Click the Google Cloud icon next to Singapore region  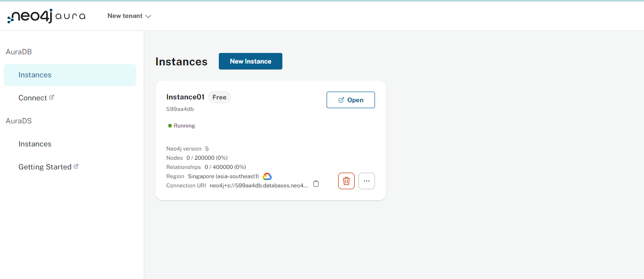pos(266,176)
